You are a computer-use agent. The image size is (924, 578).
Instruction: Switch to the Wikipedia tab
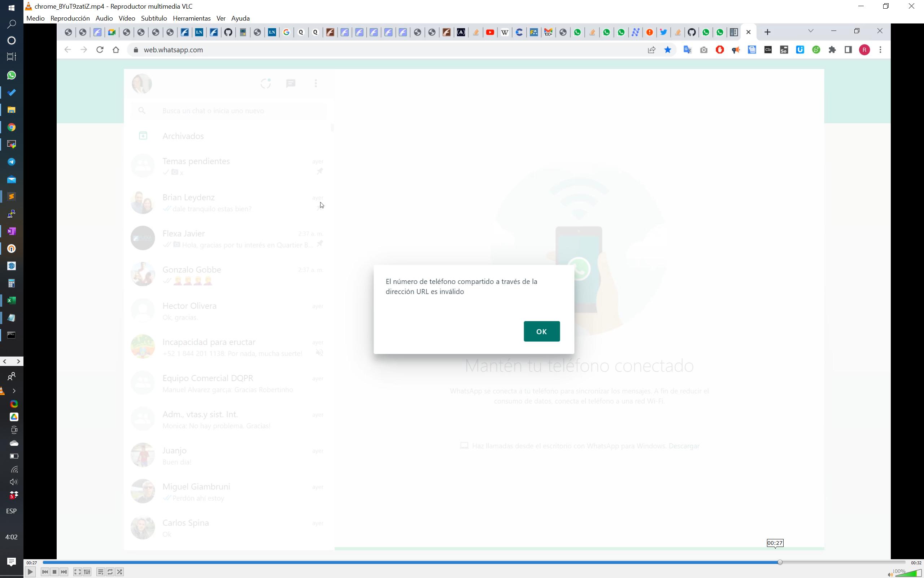504,32
